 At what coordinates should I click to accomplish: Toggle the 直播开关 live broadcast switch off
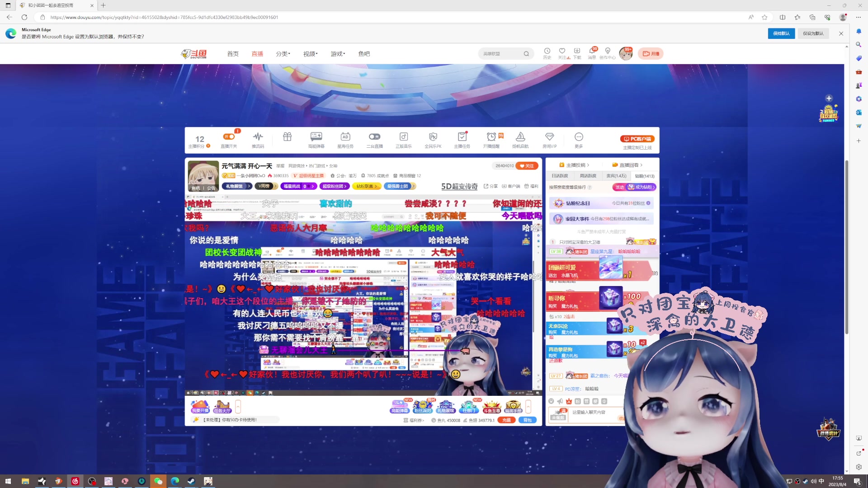[229, 136]
